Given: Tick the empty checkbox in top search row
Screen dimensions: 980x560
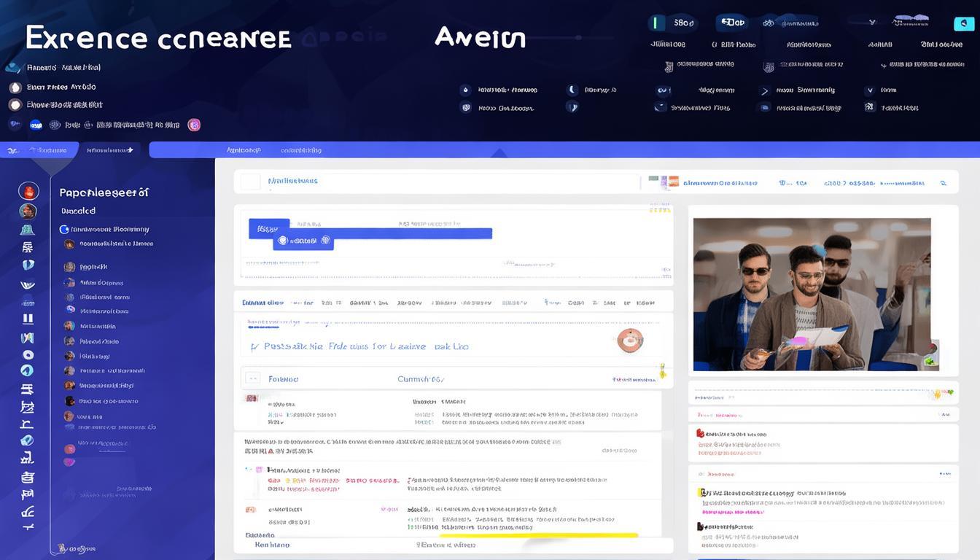Looking at the screenshot, I should (250, 182).
